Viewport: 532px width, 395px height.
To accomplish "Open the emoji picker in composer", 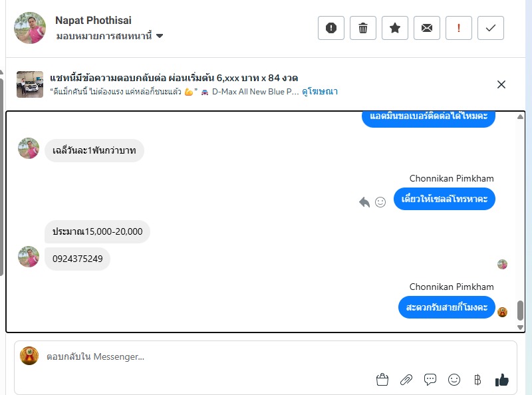I will (x=454, y=380).
